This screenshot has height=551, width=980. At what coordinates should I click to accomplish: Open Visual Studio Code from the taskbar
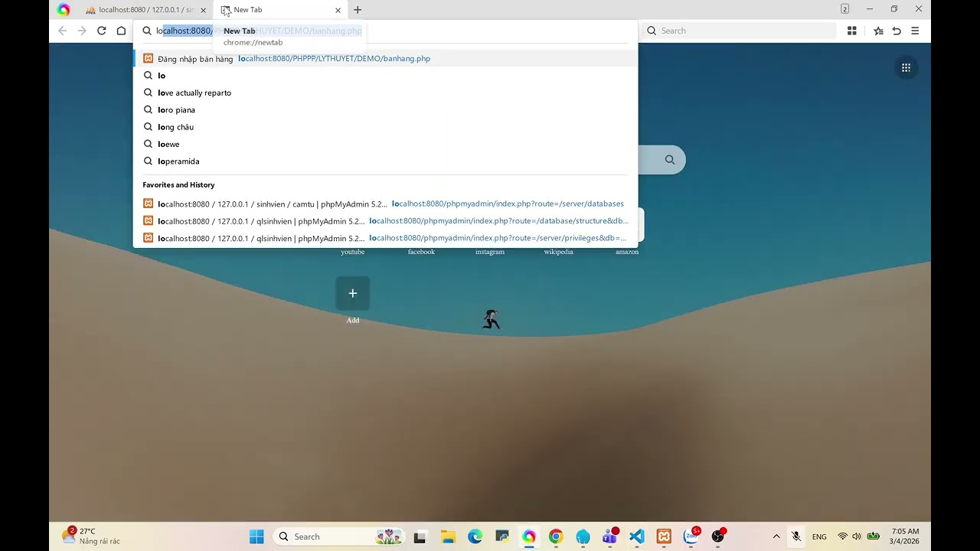[x=637, y=536]
